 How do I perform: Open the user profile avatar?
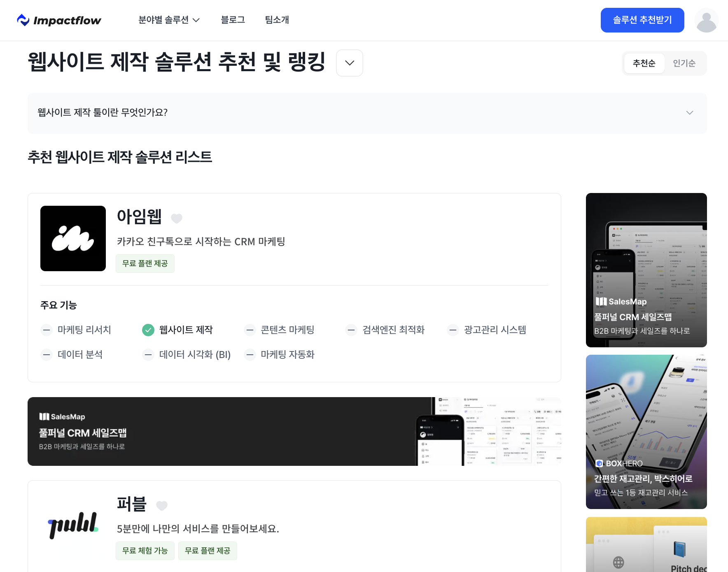707,20
